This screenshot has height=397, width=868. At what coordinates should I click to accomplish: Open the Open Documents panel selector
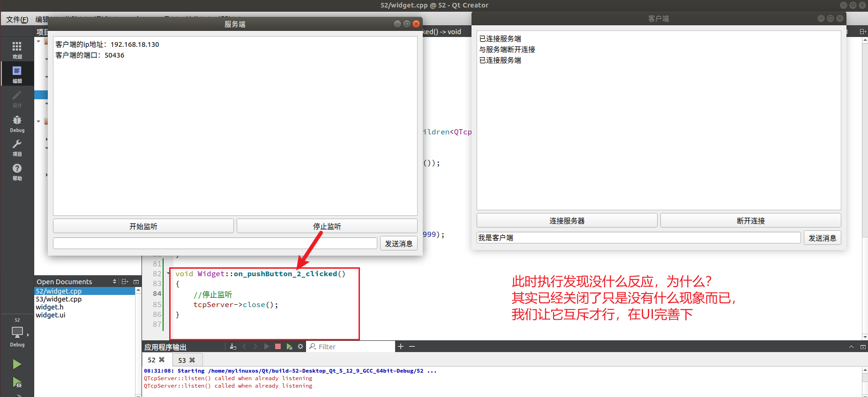pyautogui.click(x=114, y=281)
